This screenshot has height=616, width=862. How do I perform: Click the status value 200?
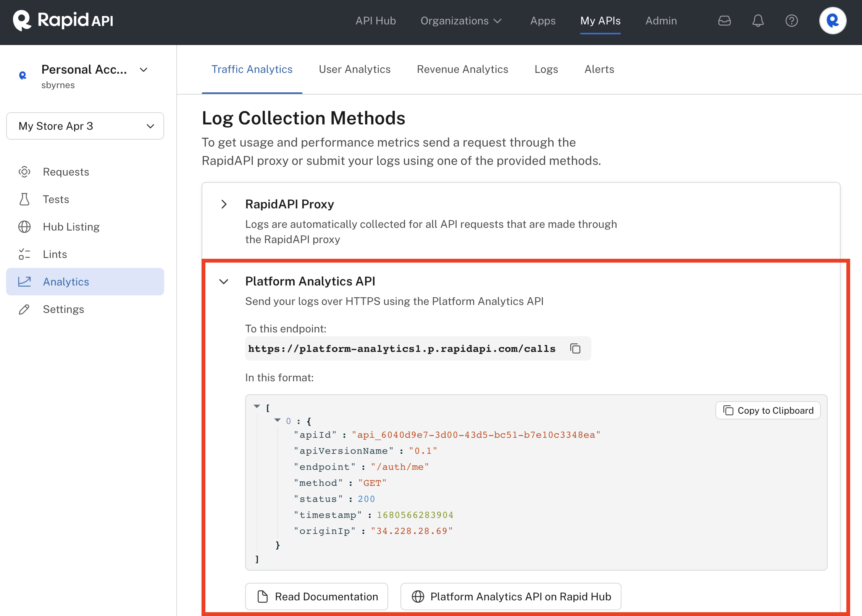tap(366, 499)
